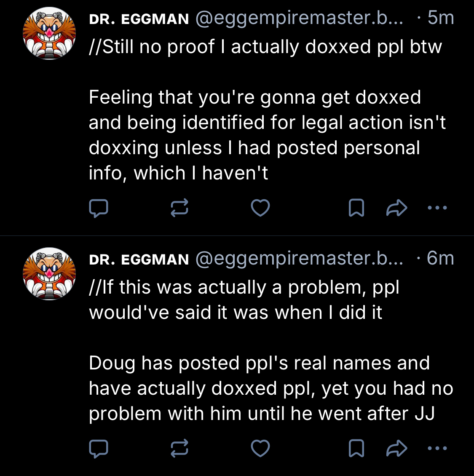This screenshot has width=474, height=476.
Task: Reply to the 5m-old doxxing post
Action: (99, 208)
